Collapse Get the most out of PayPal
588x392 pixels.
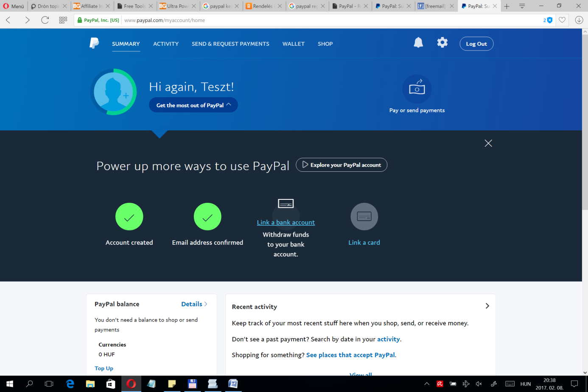coord(193,105)
